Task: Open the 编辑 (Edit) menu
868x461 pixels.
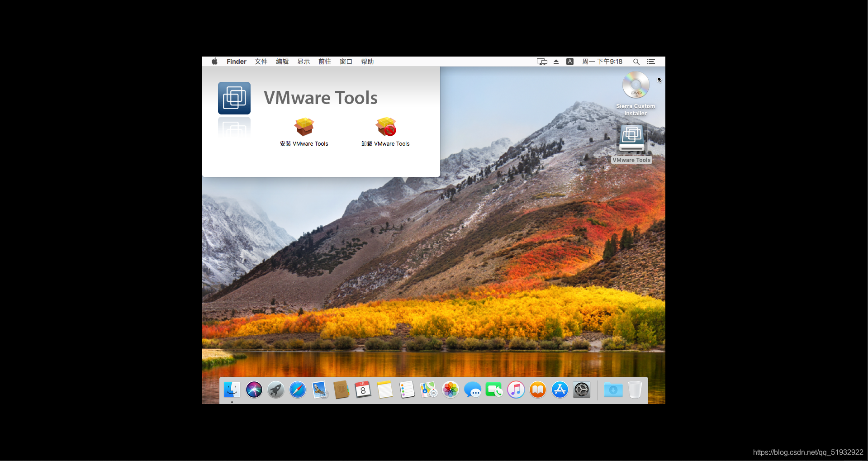Action: [282, 62]
